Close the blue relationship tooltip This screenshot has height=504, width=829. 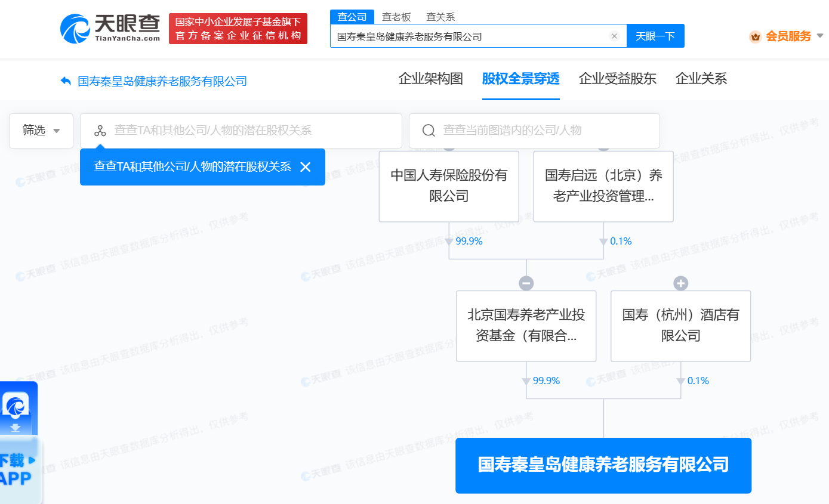pos(306,167)
